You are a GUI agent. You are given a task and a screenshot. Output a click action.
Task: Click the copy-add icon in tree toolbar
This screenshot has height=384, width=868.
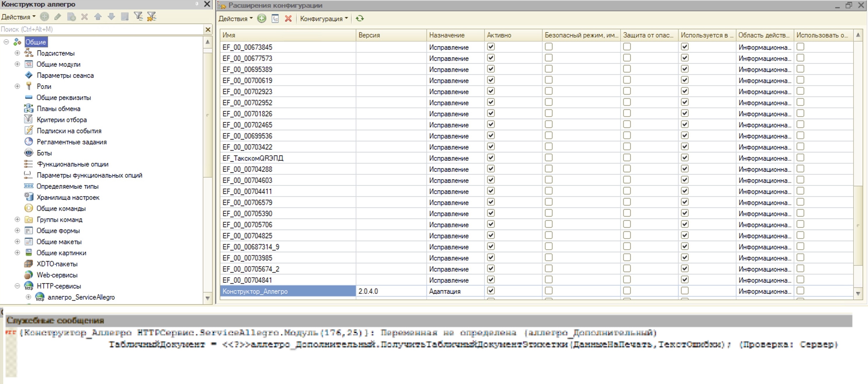[71, 17]
